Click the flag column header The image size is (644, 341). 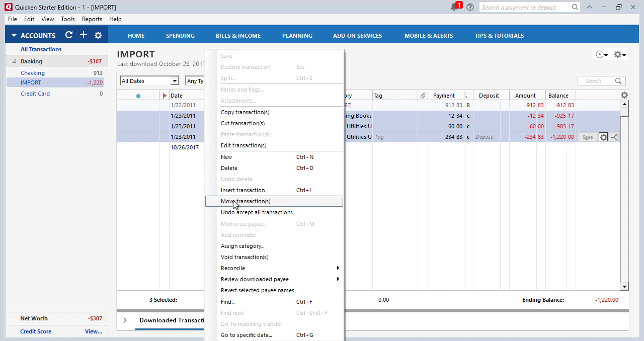tap(165, 96)
